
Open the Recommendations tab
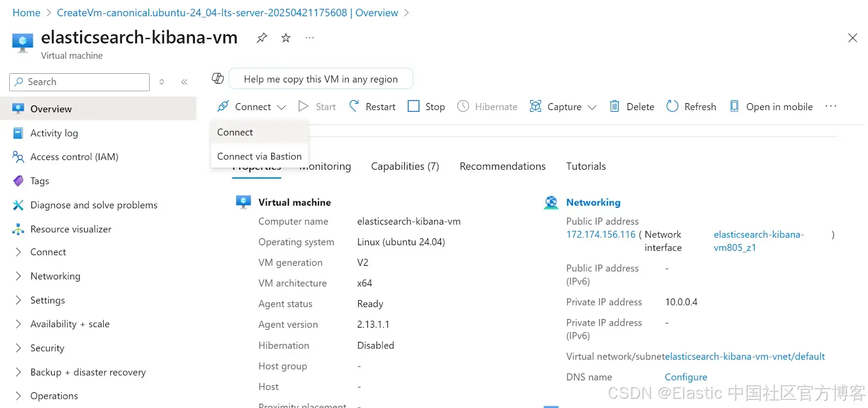[502, 167]
